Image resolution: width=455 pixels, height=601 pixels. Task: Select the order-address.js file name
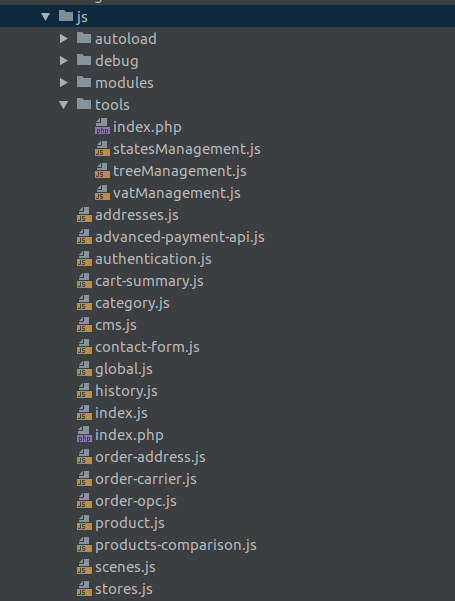coord(150,457)
